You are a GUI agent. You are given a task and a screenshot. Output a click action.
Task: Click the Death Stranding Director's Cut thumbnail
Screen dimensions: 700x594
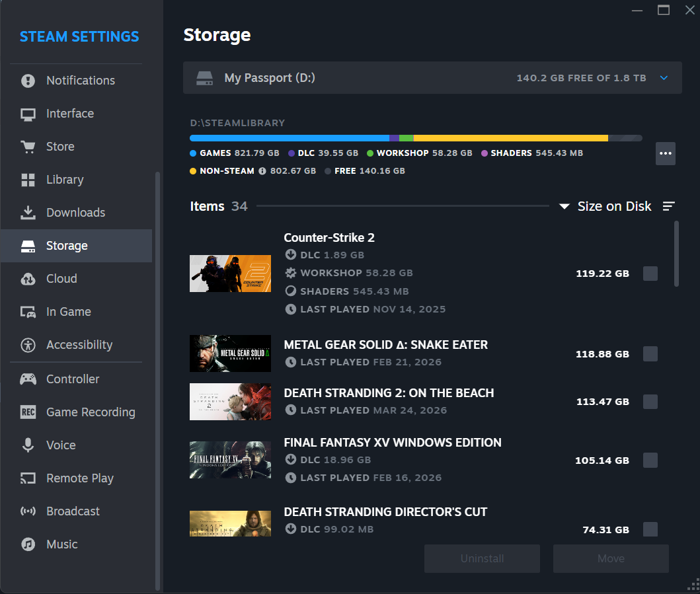pyautogui.click(x=230, y=523)
